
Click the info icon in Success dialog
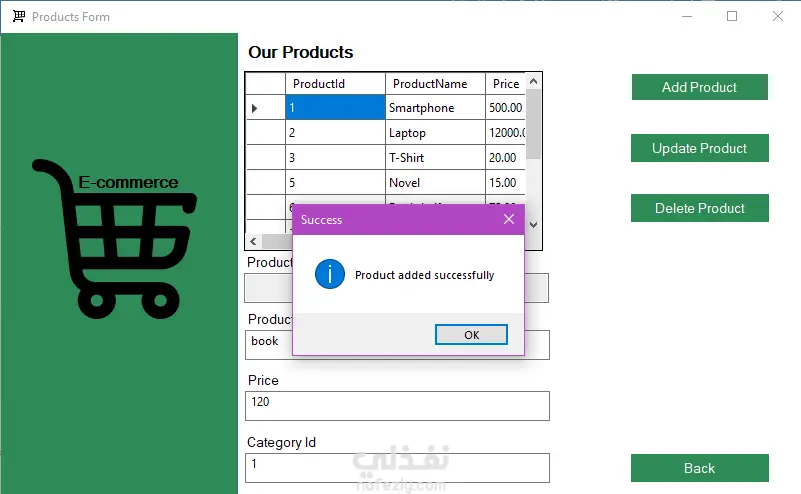pyautogui.click(x=329, y=274)
